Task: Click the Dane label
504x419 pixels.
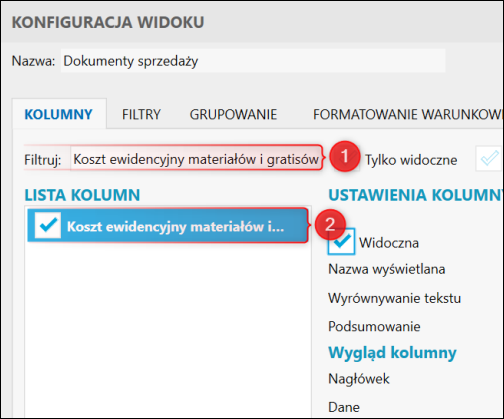Action: point(344,407)
